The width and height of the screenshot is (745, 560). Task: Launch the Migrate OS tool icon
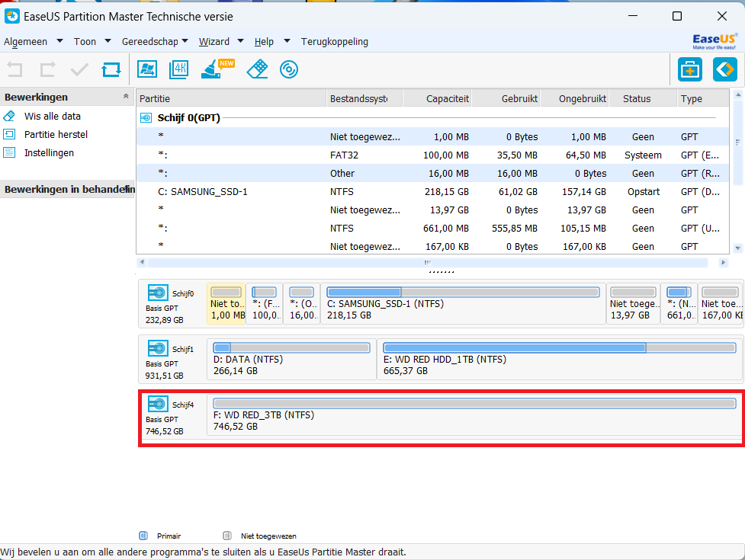(147, 69)
